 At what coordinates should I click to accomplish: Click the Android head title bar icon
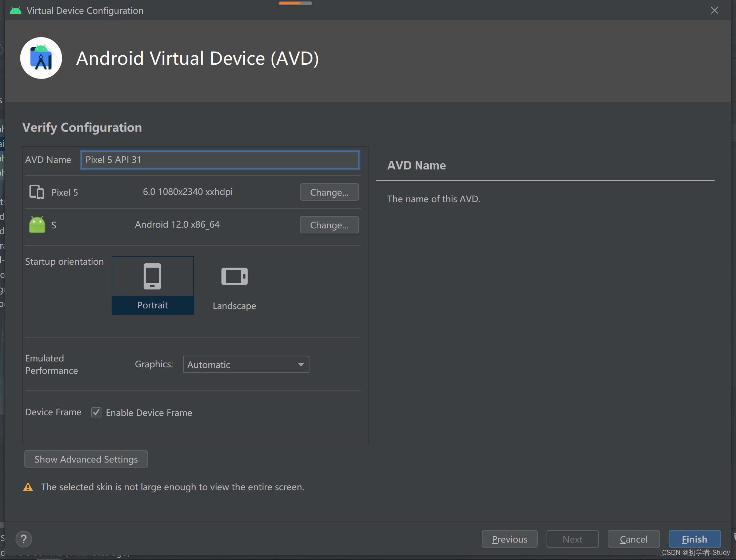(x=16, y=11)
